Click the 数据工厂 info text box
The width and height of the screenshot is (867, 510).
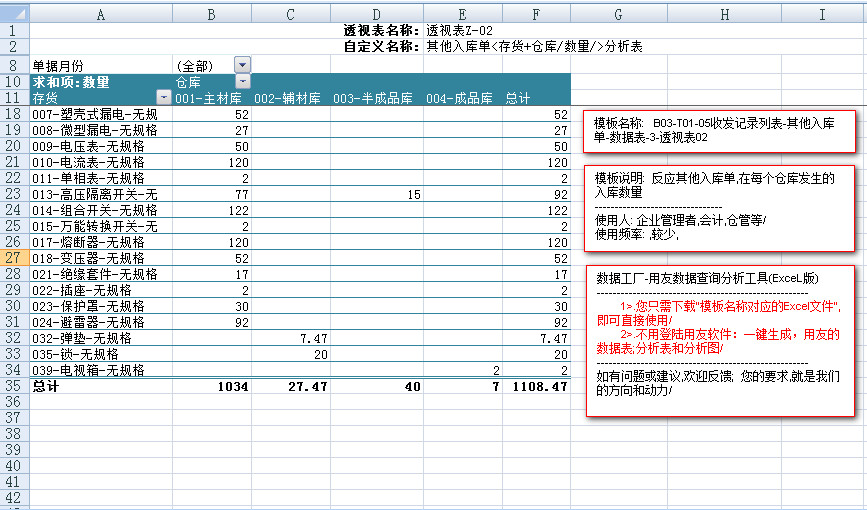pos(719,340)
